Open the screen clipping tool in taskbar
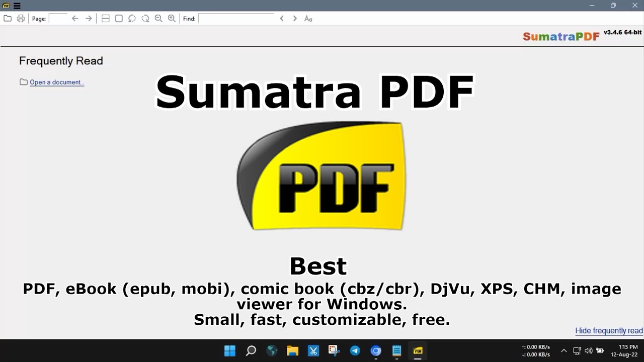Viewport: 644px width, 362px height. click(x=334, y=350)
